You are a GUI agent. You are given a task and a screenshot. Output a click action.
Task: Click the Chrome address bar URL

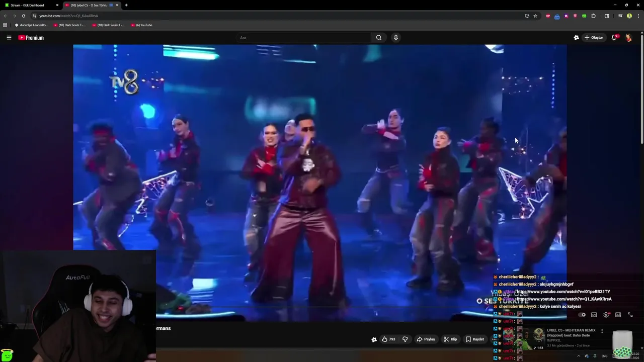pos(68,16)
